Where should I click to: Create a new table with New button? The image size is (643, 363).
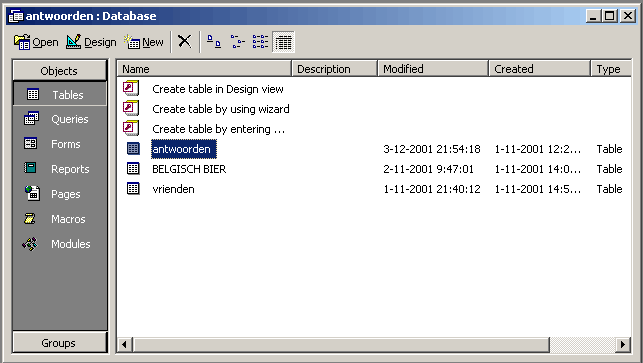(x=144, y=42)
